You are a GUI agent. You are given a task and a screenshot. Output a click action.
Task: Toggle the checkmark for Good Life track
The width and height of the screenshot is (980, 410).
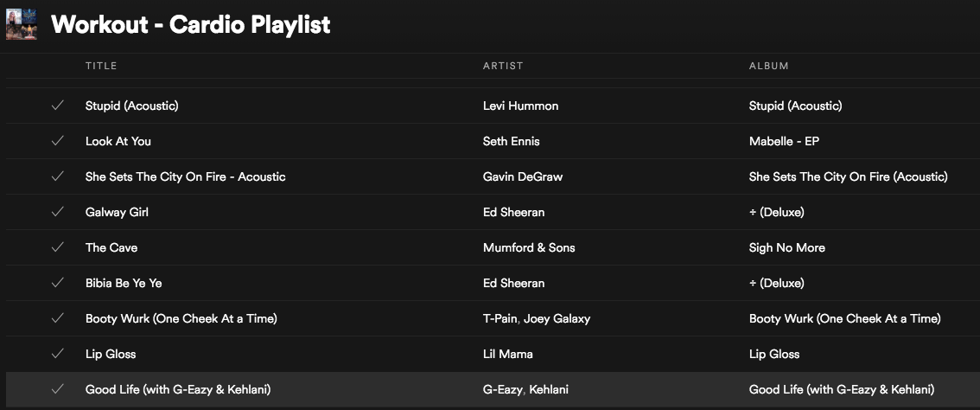(x=58, y=389)
